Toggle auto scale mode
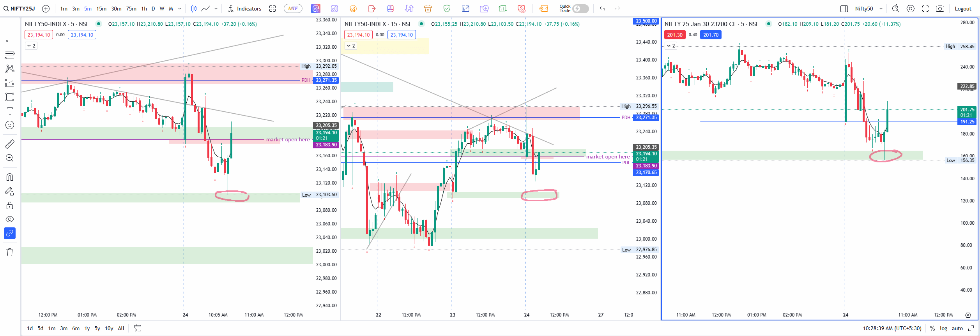Image resolution: width=980 pixels, height=336 pixels. coord(957,328)
